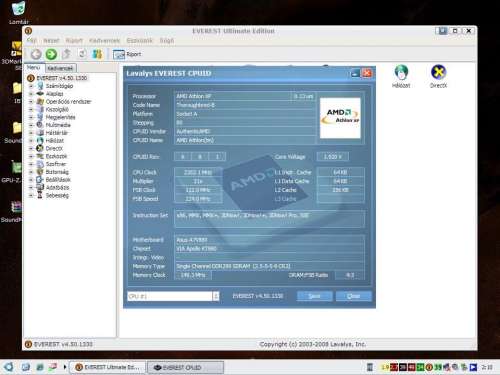Expand the Háttértár tree node

click(x=31, y=133)
